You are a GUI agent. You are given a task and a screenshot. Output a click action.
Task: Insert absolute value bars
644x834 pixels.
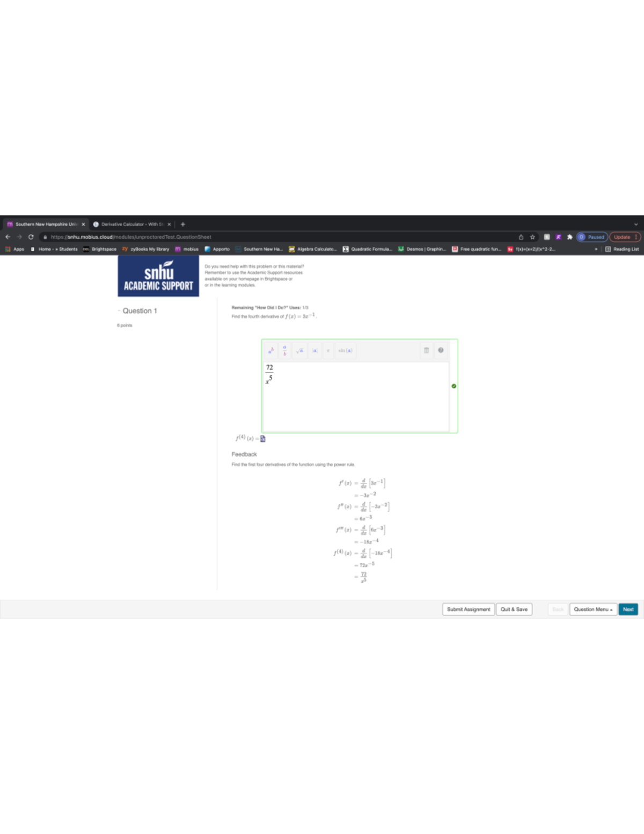point(315,351)
